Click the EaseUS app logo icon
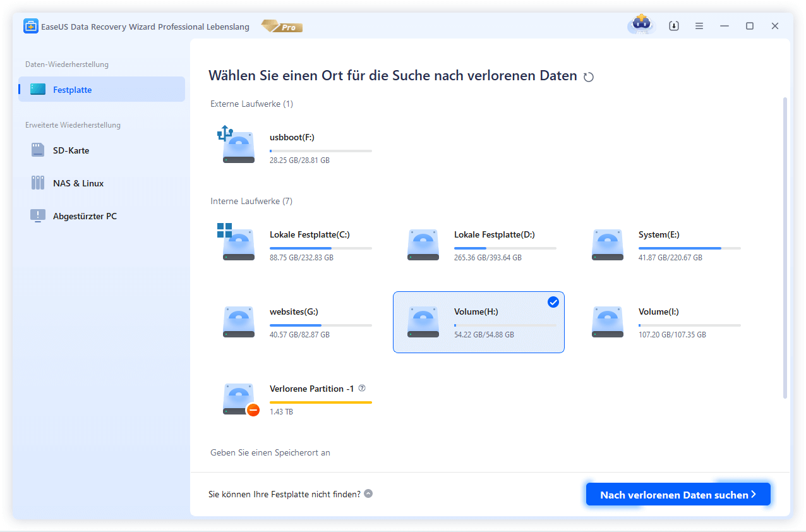This screenshot has height=532, width=806. click(31, 27)
